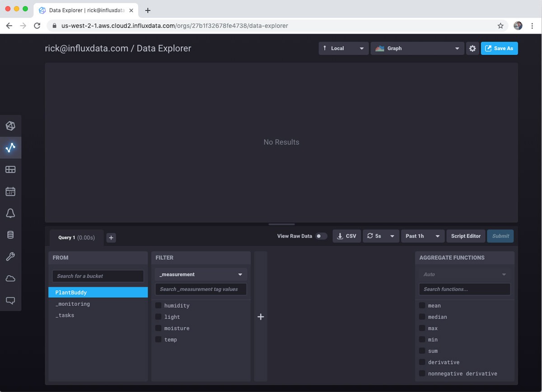Switch to the Script Editor
Viewport: 542px width, 392px height.
click(x=466, y=236)
